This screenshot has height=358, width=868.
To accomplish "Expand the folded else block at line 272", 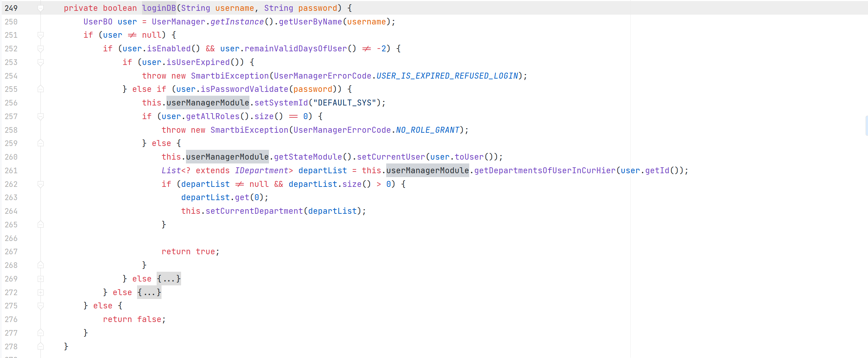I will 40,292.
